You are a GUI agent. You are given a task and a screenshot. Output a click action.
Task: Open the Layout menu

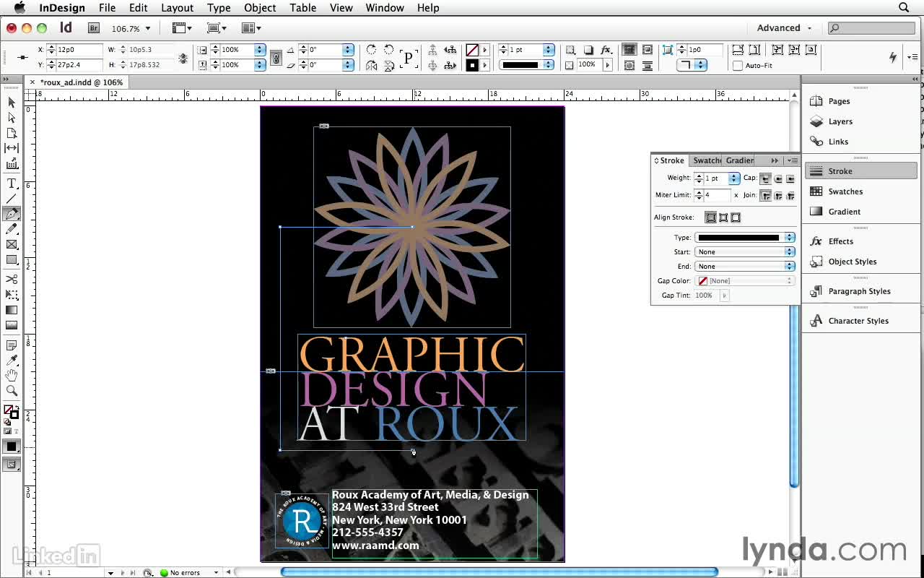coord(177,8)
